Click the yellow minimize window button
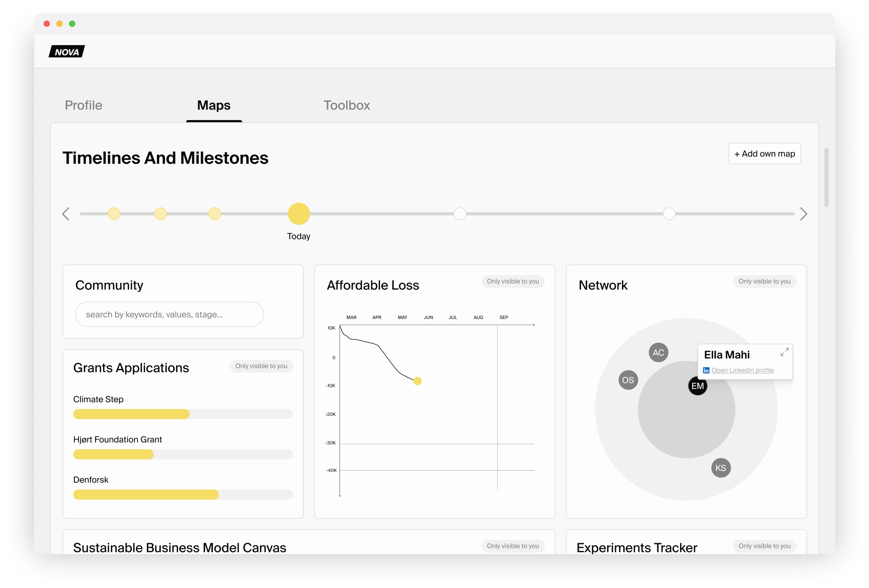The width and height of the screenshot is (869, 588). pyautogui.click(x=60, y=24)
